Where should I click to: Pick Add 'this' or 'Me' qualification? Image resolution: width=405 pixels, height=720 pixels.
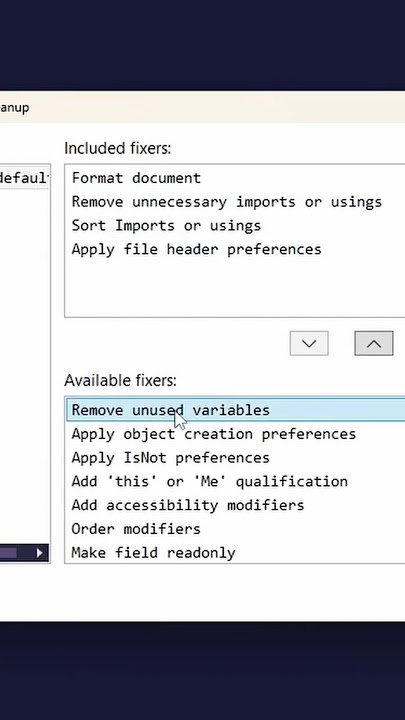(x=209, y=482)
